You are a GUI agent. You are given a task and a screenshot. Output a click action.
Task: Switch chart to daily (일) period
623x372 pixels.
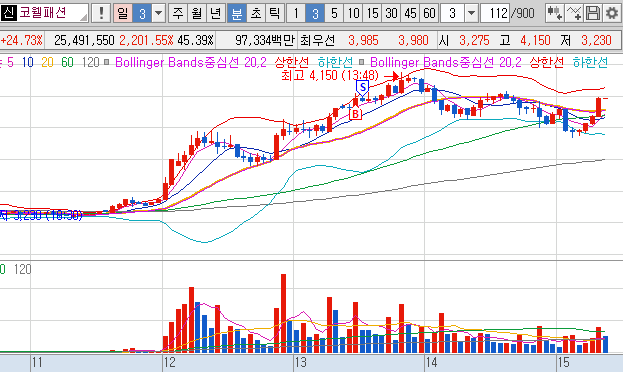tap(123, 14)
